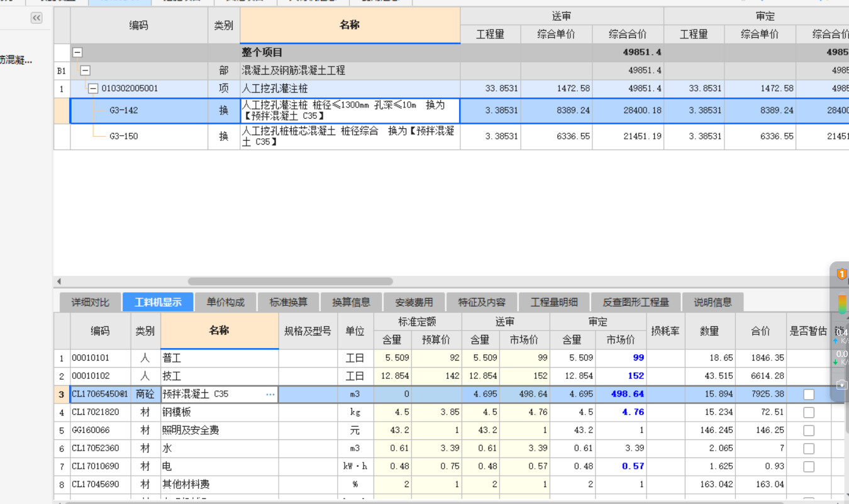Tick the 是否暂估 checkbox for 照明及安全费

(809, 430)
